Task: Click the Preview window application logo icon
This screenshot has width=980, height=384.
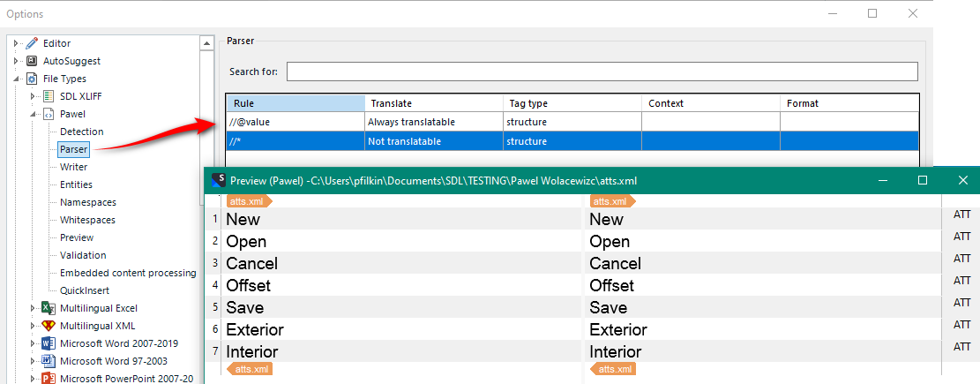Action: click(219, 180)
